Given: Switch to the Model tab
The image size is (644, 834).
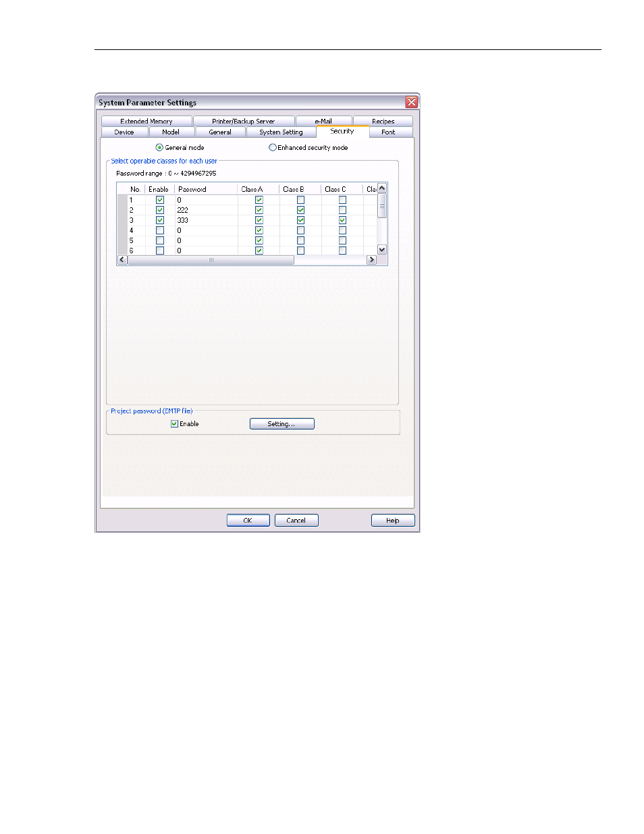Looking at the screenshot, I should [x=171, y=132].
